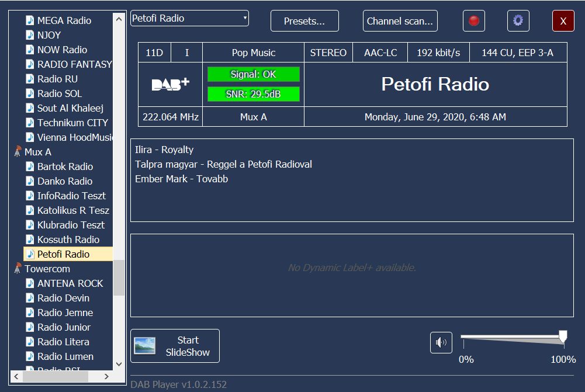
Task: Click music note icon beside Radio Jemne
Action: (30, 312)
